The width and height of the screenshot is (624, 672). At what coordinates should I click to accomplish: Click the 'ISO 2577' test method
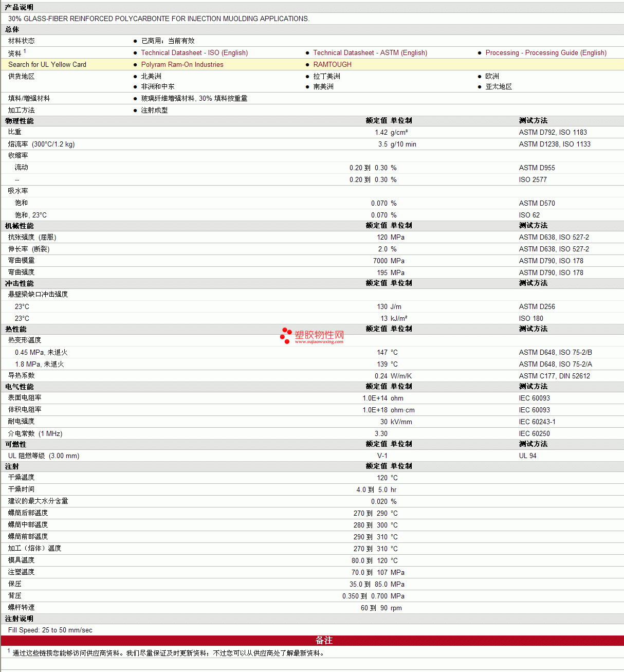point(533,180)
